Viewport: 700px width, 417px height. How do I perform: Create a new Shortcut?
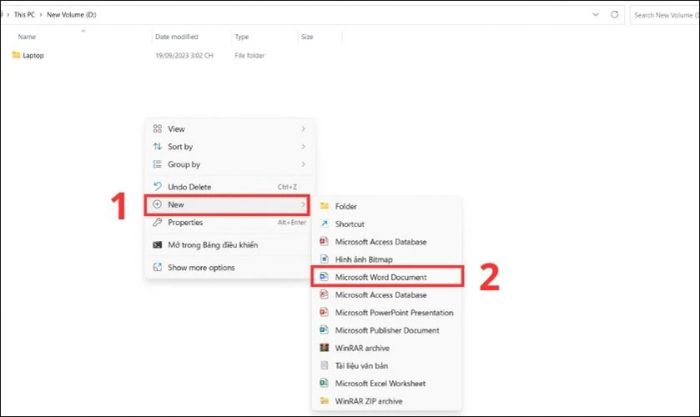[x=387, y=224]
